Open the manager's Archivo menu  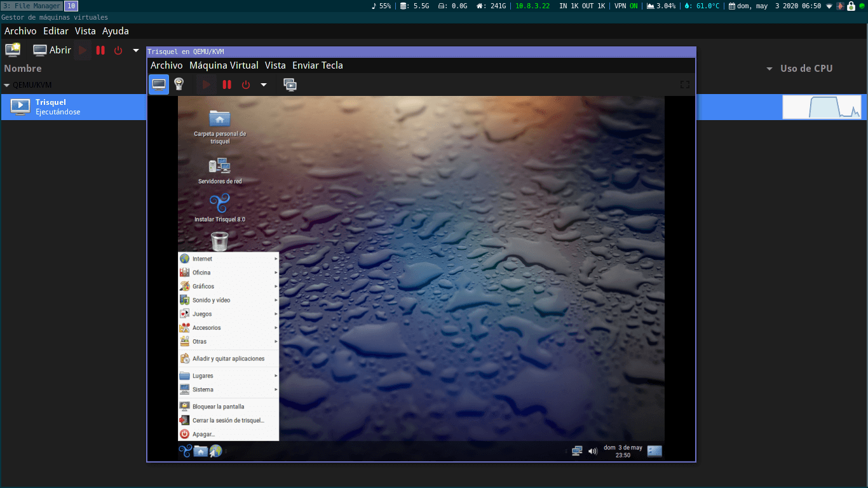[x=20, y=30]
